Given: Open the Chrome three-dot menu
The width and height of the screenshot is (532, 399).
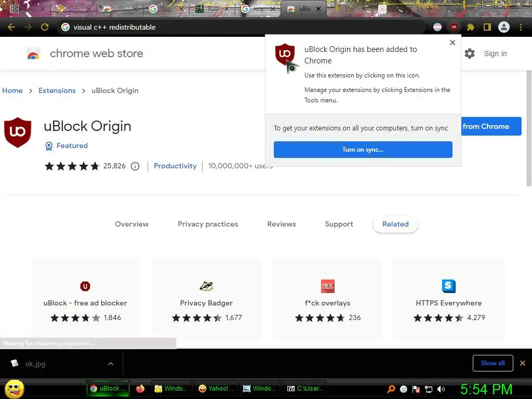Looking at the screenshot, I should click(x=521, y=27).
